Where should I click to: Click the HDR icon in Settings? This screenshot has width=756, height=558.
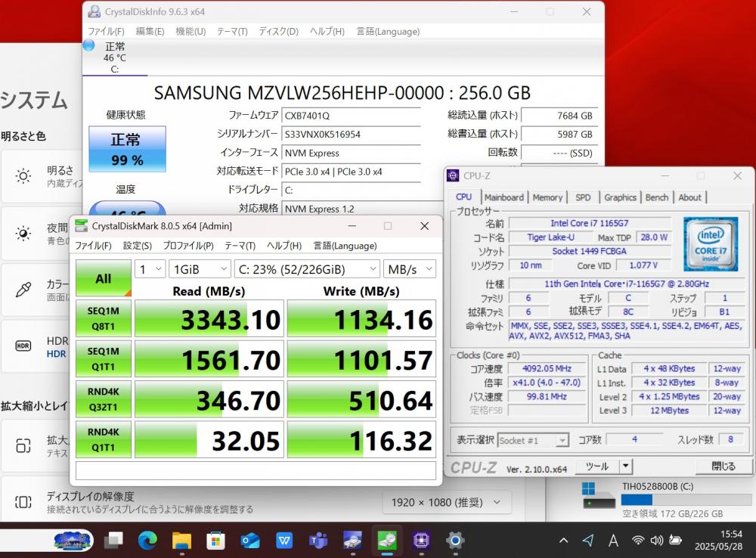[x=23, y=346]
